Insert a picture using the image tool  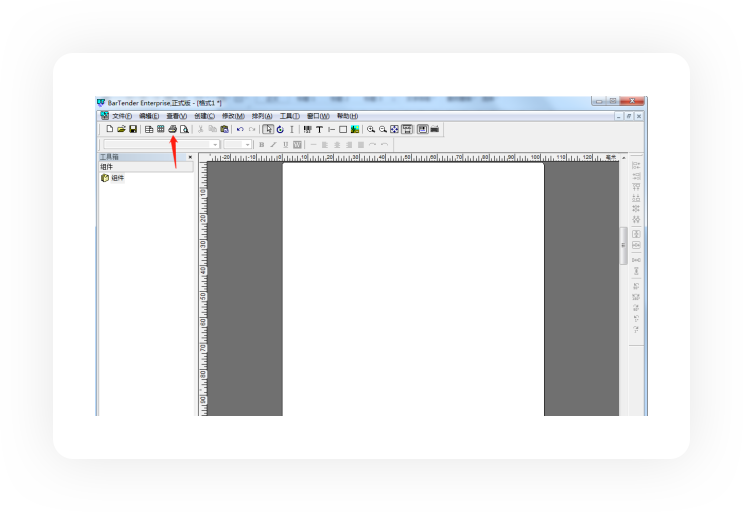(x=355, y=129)
